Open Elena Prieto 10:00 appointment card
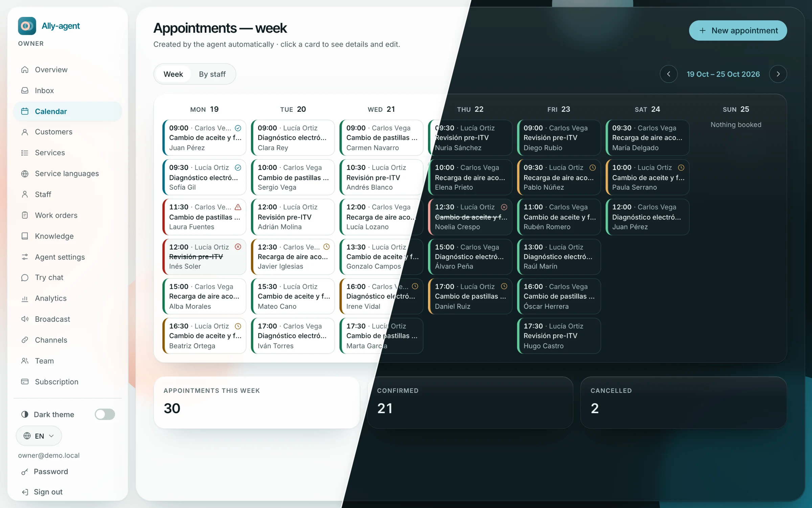Screen dimensions: 812x508 [470, 177]
